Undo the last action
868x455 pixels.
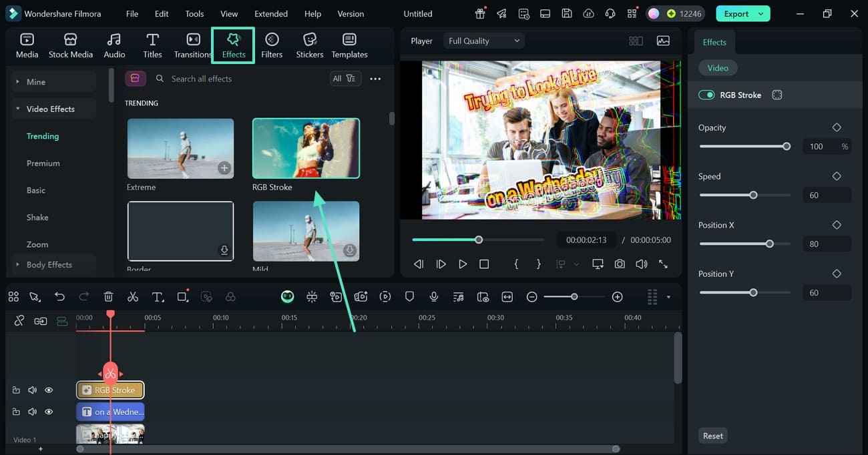pos(59,296)
